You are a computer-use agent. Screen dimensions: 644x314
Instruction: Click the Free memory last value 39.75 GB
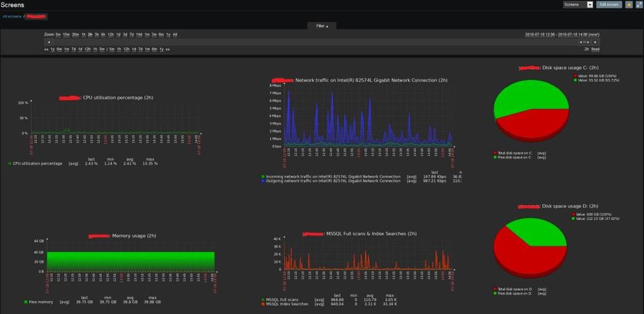coord(85,301)
